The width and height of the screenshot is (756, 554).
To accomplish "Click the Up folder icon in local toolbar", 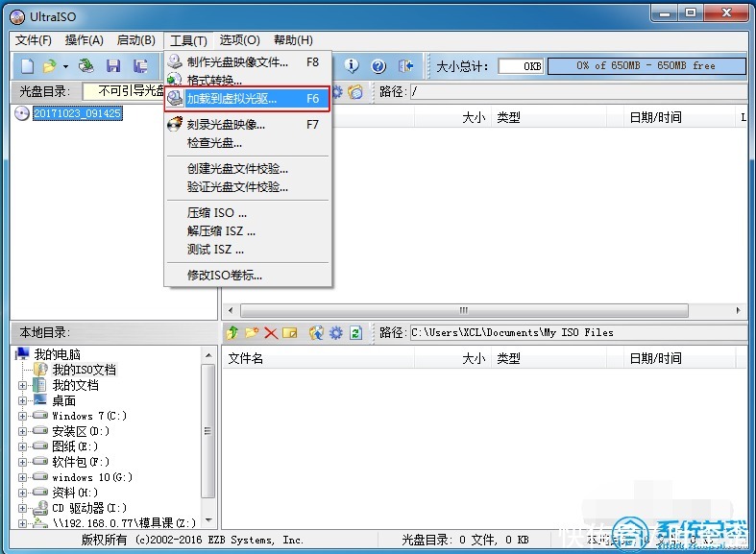I will tap(232, 332).
